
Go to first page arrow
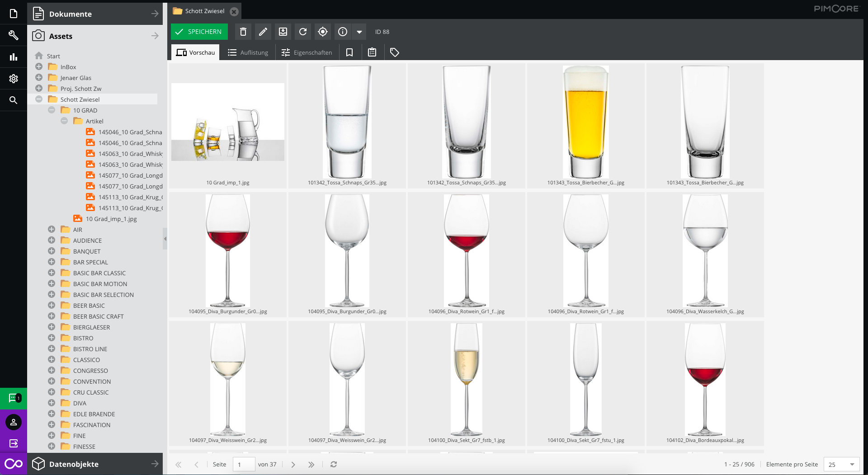click(x=179, y=465)
